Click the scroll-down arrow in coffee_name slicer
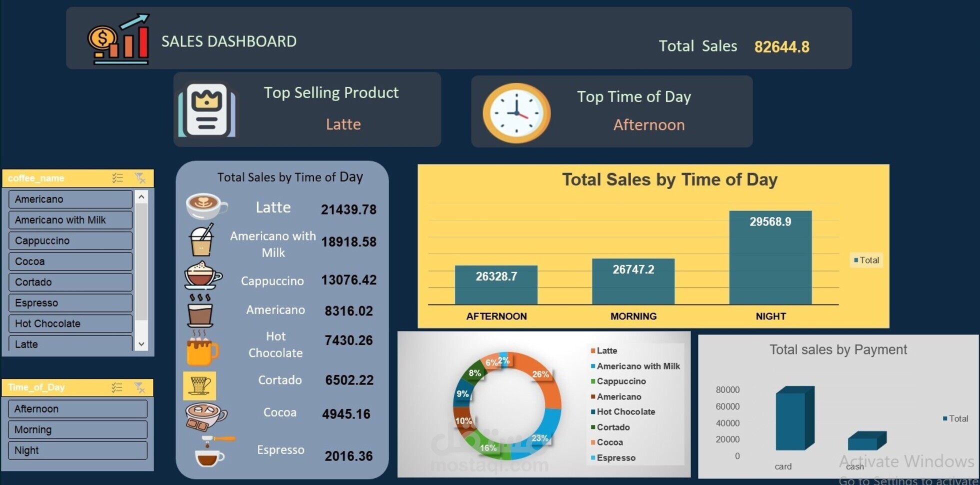The height and width of the screenshot is (485, 980). tap(141, 344)
